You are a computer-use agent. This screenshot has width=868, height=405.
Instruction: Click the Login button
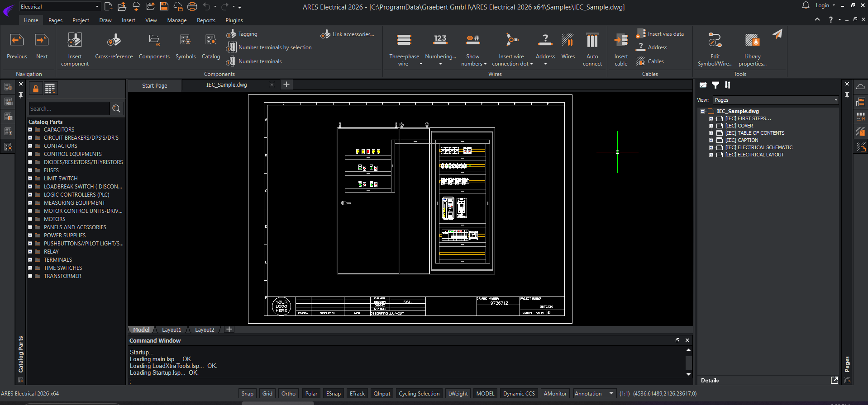(x=822, y=5)
